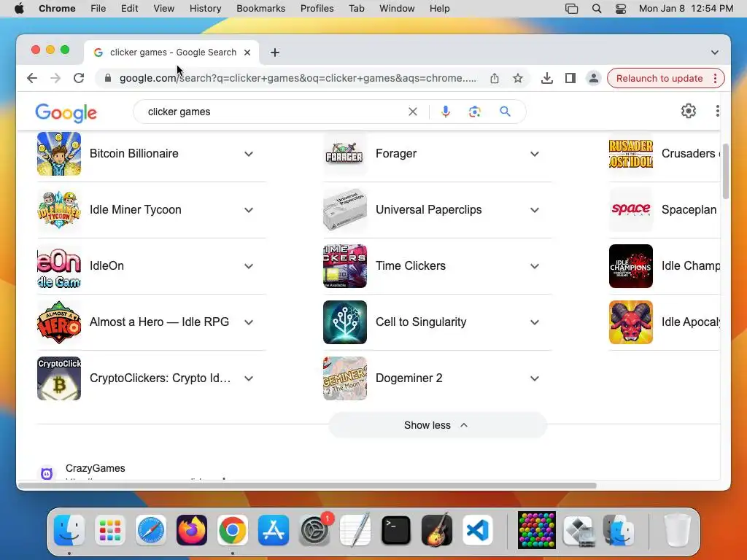Reload the current Google search page
The width and height of the screenshot is (747, 560).
pyautogui.click(x=79, y=78)
